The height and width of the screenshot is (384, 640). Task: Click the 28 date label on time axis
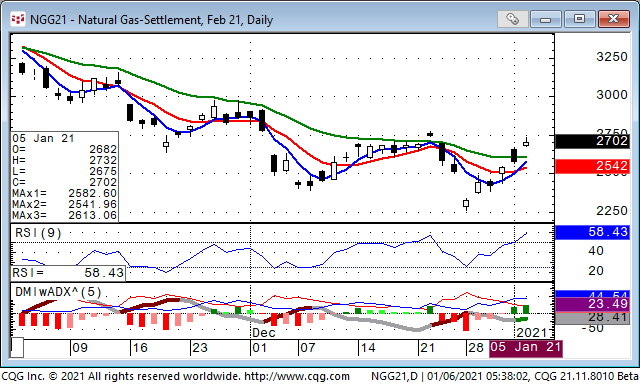click(476, 348)
